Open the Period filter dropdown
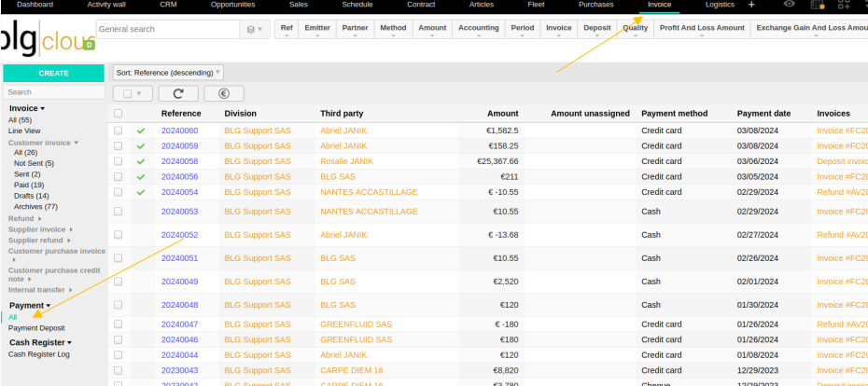Screen dimensions: 868x386 coord(523,29)
